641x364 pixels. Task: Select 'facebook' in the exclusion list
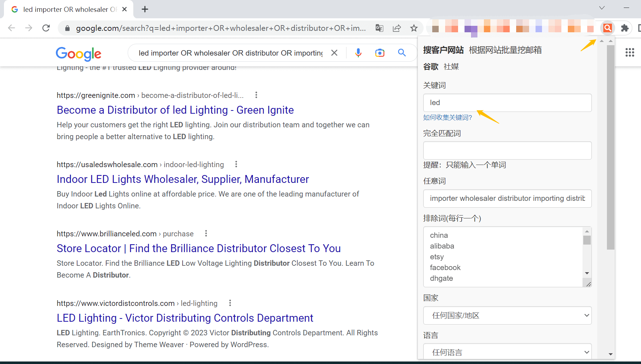coord(445,268)
